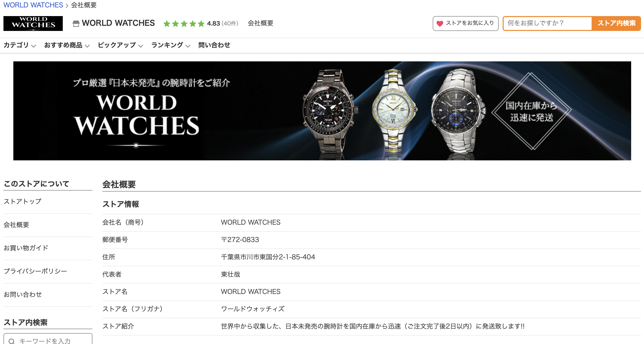Image resolution: width=644 pixels, height=344 pixels.
Task: Click the magnifier icon in sidebar keyword search
Action: pos(12,341)
